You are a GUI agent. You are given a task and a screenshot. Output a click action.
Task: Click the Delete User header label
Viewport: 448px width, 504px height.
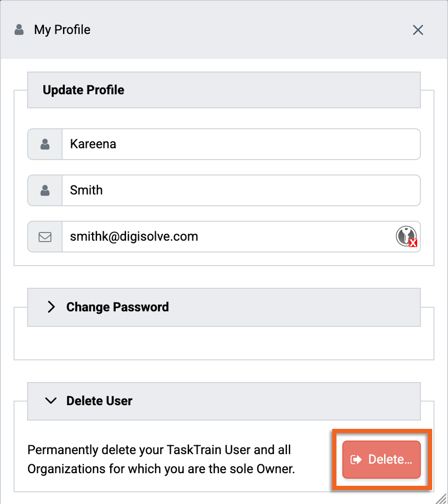(x=99, y=401)
